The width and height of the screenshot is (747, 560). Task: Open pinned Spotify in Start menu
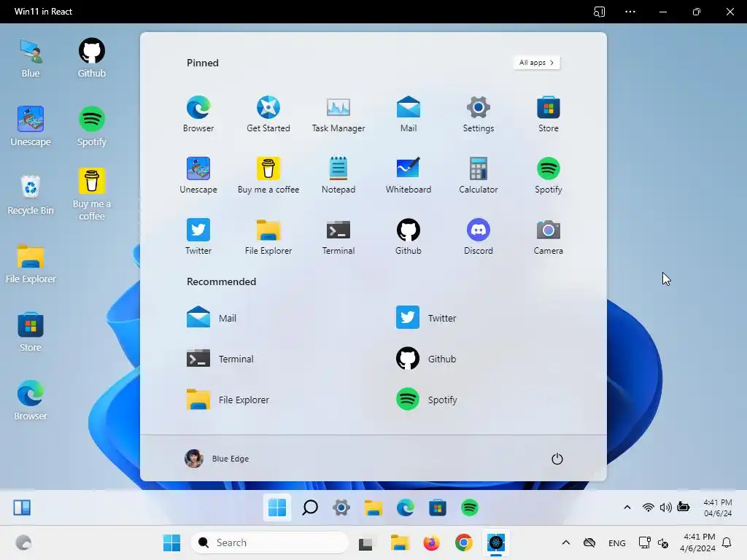(549, 175)
